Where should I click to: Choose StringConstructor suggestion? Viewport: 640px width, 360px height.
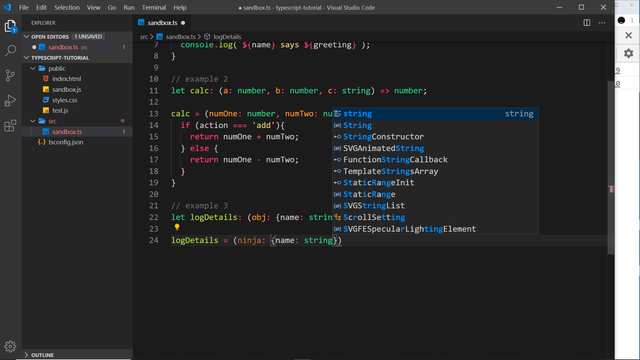(435, 137)
